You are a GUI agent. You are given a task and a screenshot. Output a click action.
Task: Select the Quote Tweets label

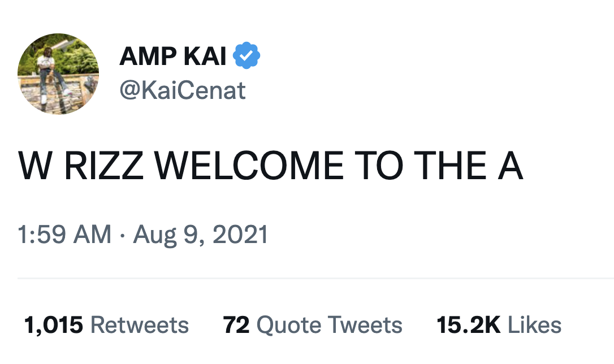tap(330, 325)
